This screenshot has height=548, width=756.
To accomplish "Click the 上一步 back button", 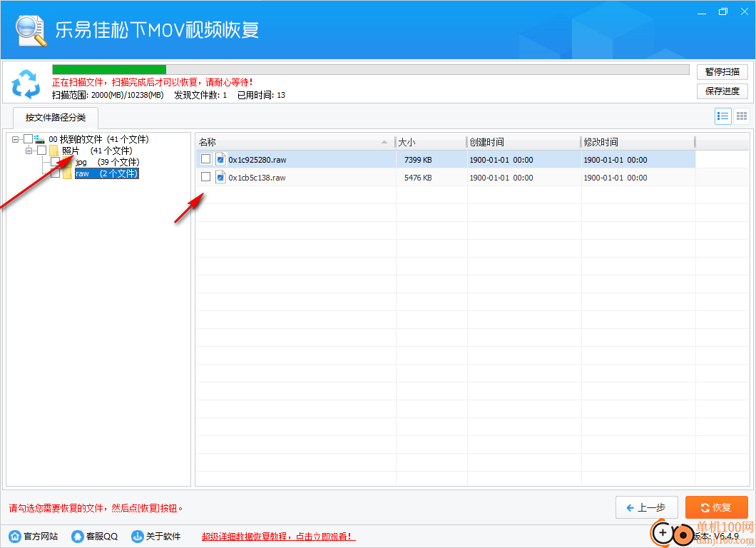I will click(x=647, y=507).
